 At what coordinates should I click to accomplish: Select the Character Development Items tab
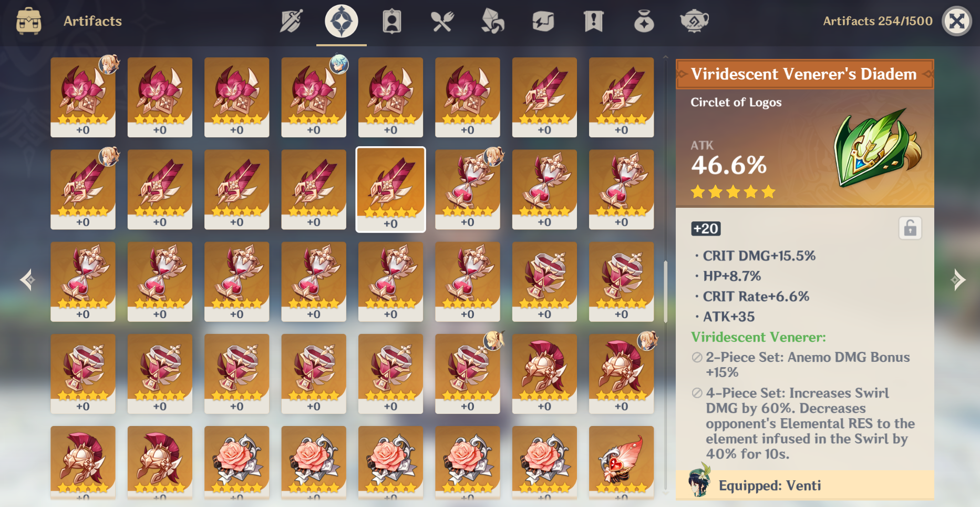pyautogui.click(x=392, y=22)
